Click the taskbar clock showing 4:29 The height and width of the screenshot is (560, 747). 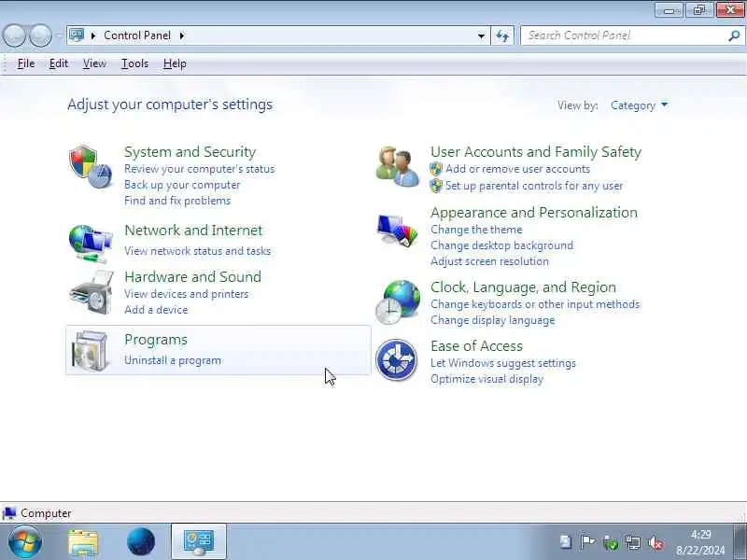[x=700, y=542]
